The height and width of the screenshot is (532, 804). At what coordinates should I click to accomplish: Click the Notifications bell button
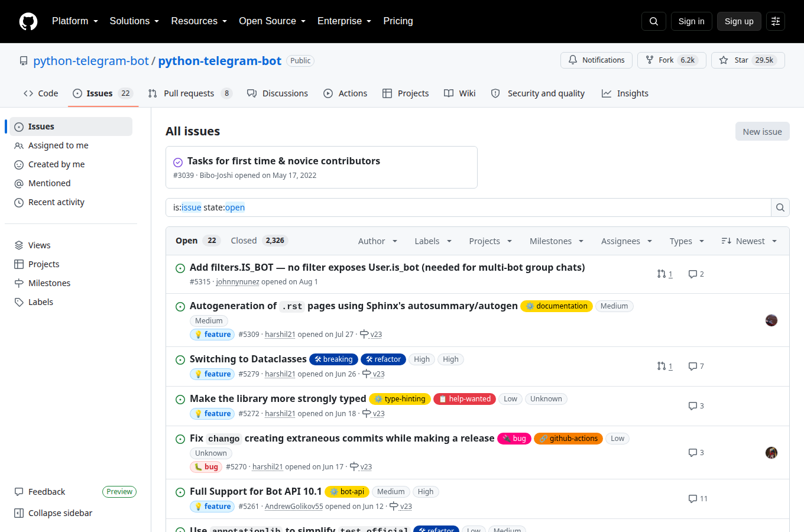[596, 60]
